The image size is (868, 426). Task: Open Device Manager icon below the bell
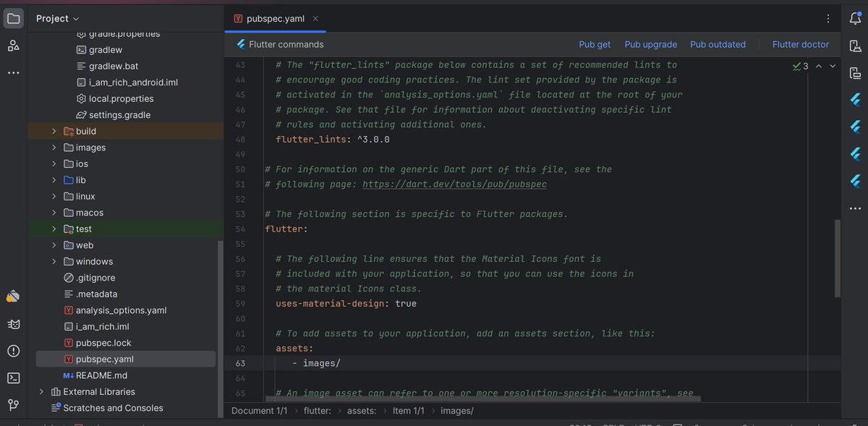(x=855, y=46)
